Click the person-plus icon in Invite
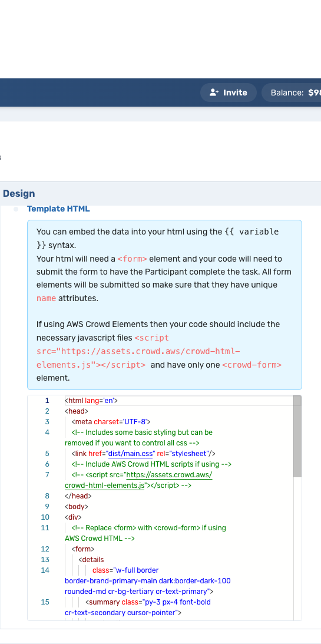321x644 pixels. click(x=214, y=93)
